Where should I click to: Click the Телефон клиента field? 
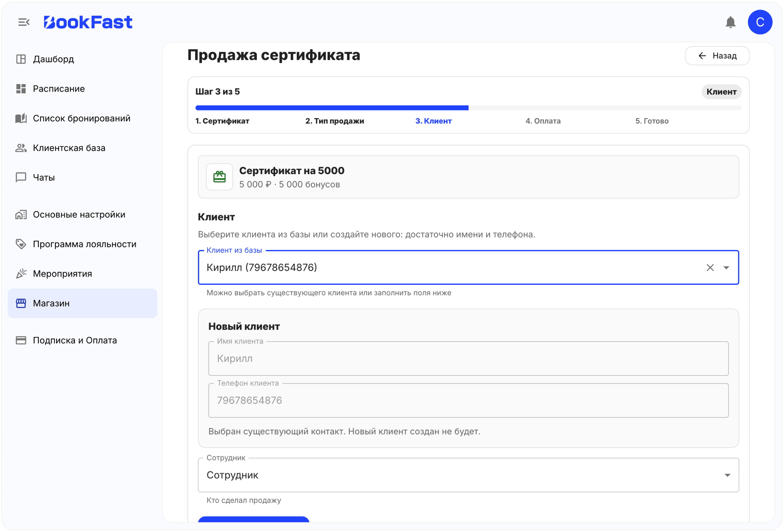click(x=468, y=400)
